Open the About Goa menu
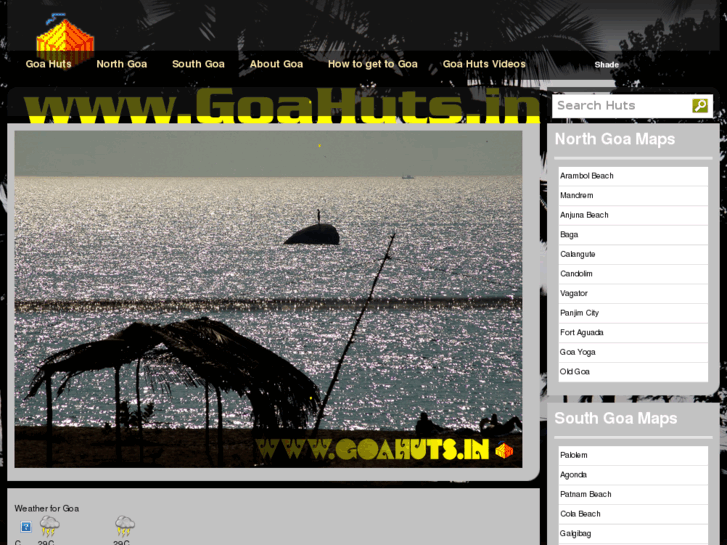 tap(276, 64)
